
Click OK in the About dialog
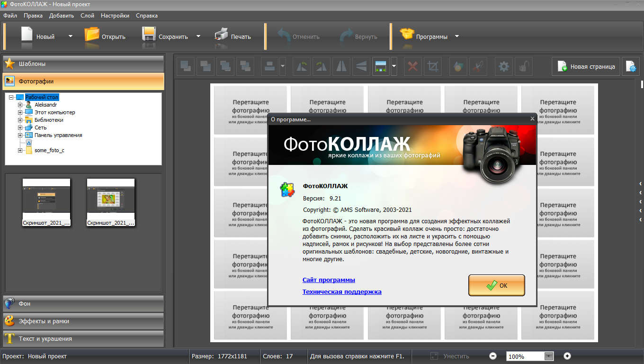click(x=497, y=285)
